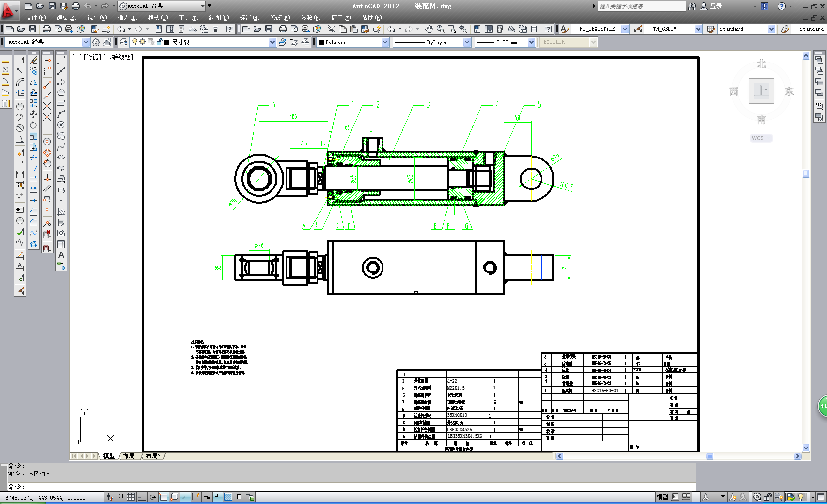Expand the 尺寸线 layer dropdown
Image resolution: width=827 pixels, height=504 pixels.
click(272, 42)
